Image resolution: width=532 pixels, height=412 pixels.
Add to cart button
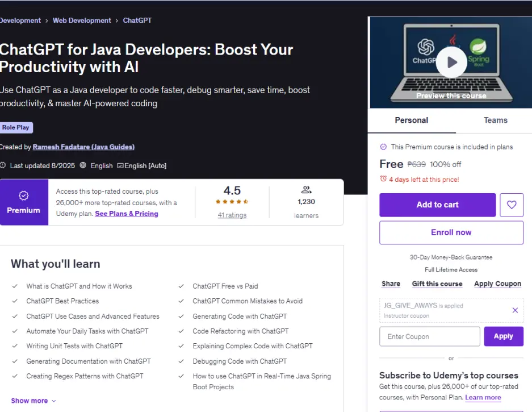[x=437, y=205]
